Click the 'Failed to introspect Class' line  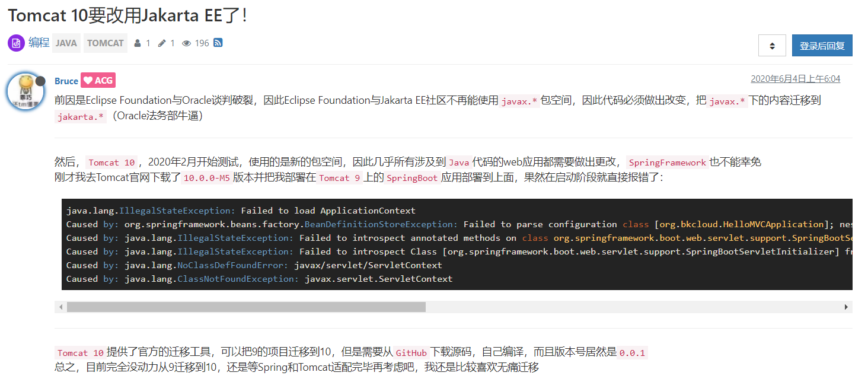[x=459, y=252]
